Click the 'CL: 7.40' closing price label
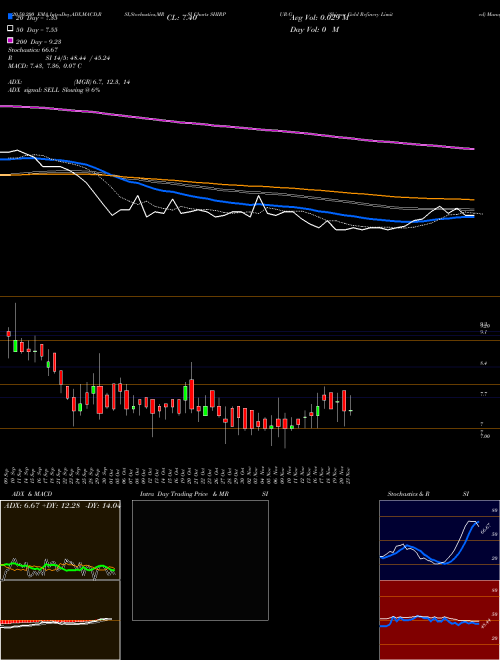Viewport: 500px width, 660px height. 182,18
